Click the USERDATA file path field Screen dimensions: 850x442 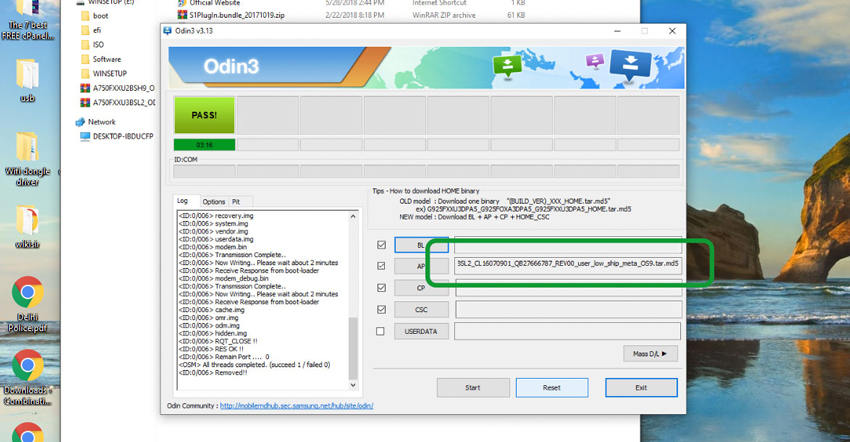click(568, 331)
